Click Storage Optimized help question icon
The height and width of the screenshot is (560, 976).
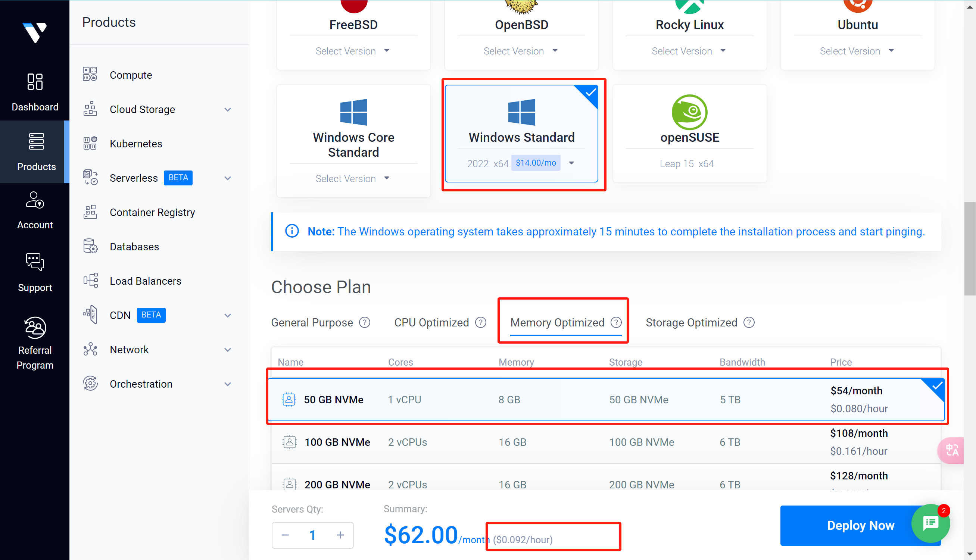tap(749, 322)
